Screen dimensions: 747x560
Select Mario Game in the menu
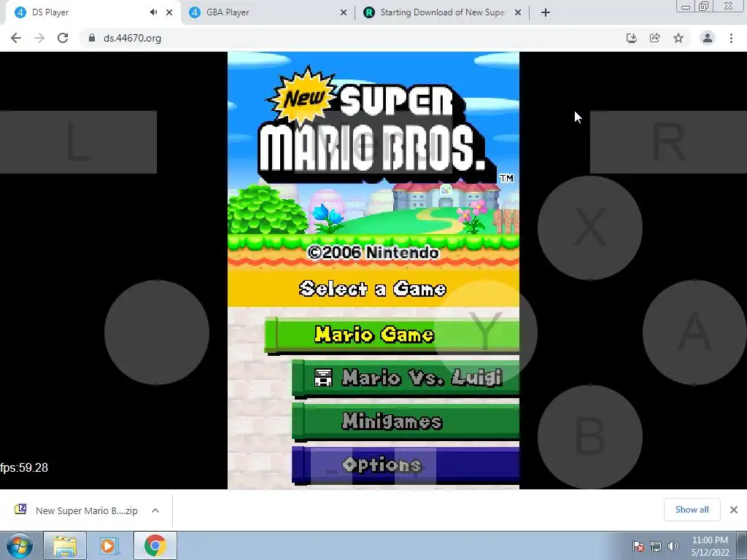[x=392, y=335]
